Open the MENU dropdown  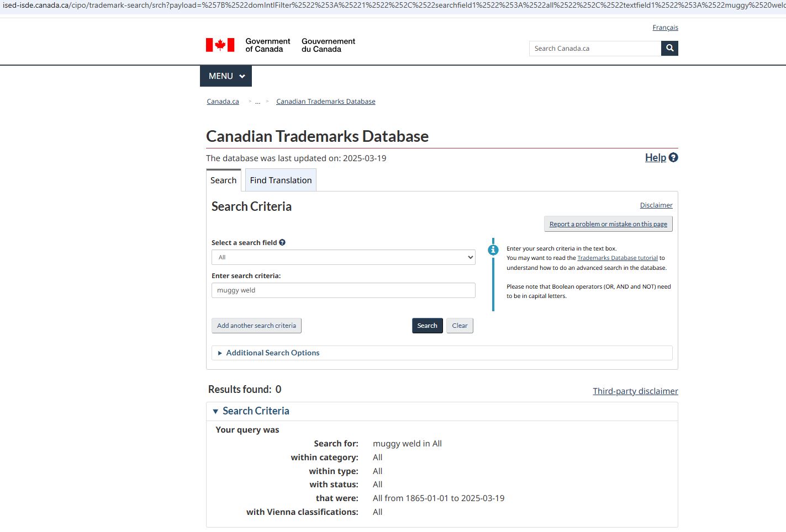226,76
